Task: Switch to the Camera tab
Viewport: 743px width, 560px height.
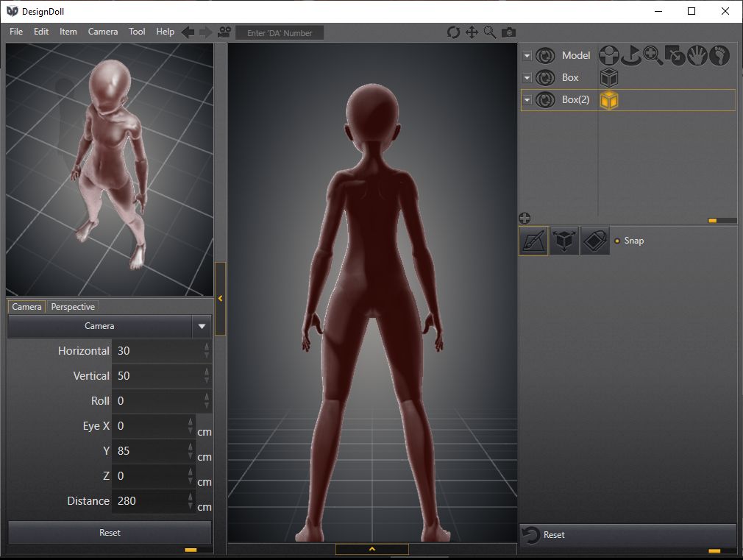Action: tap(26, 307)
